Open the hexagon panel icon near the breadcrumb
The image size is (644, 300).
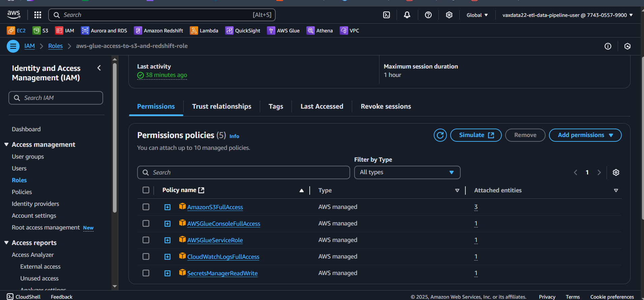[x=627, y=46]
